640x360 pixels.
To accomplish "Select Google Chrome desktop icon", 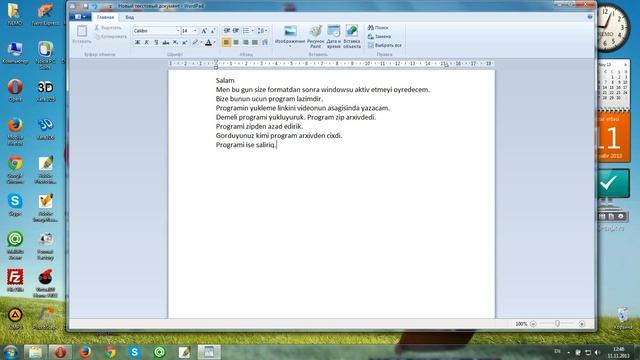I will pyautogui.click(x=15, y=169).
